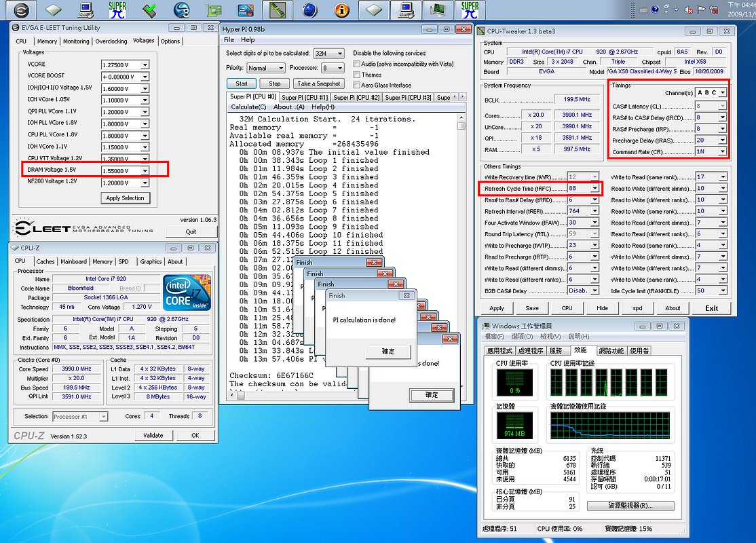The image size is (756, 543).
Task: Click Take a Snapshot button
Action: [x=319, y=83]
